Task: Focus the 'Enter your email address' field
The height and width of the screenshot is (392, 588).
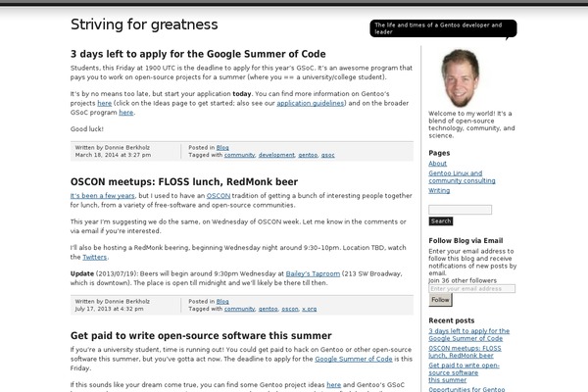Action: pyautogui.click(x=471, y=289)
